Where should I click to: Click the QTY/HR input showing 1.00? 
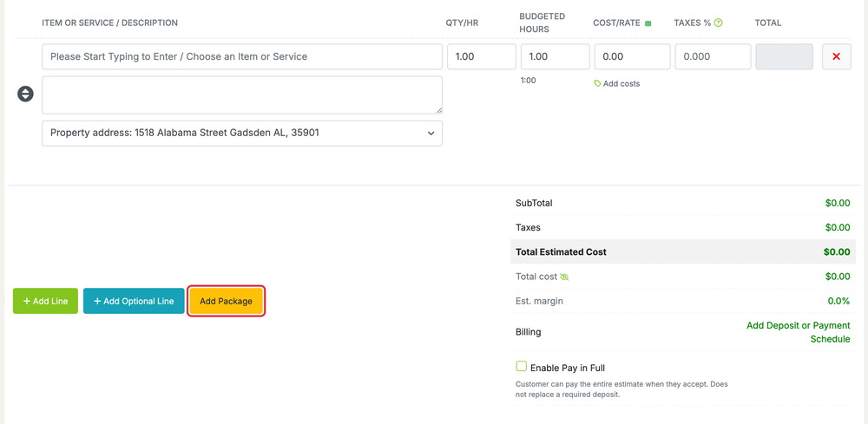482,56
